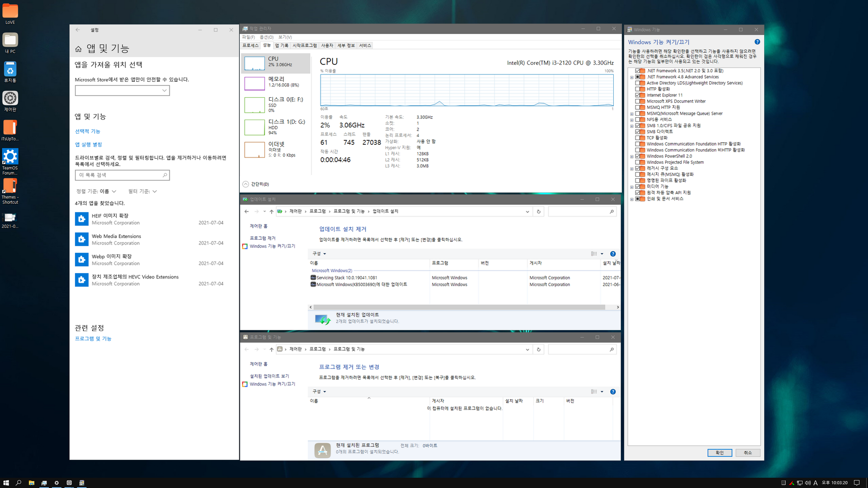Click the 앱 실행 별칭 link
This screenshot has height=488, width=868.
click(89, 144)
